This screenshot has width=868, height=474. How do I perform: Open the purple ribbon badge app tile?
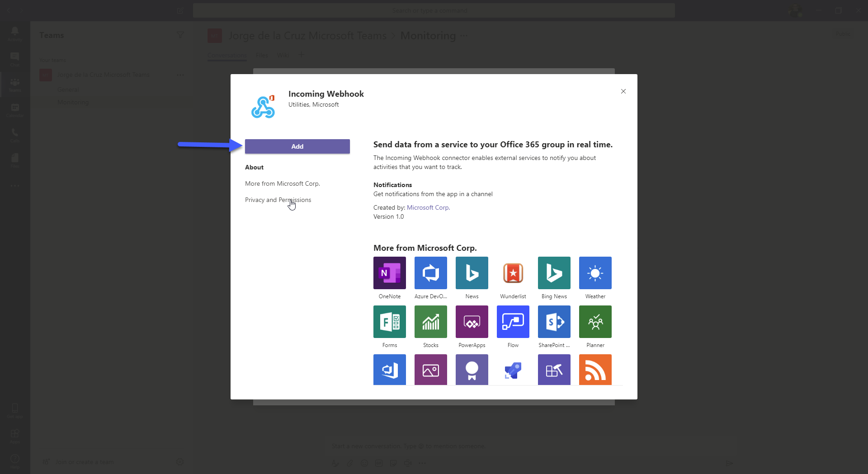(x=472, y=370)
